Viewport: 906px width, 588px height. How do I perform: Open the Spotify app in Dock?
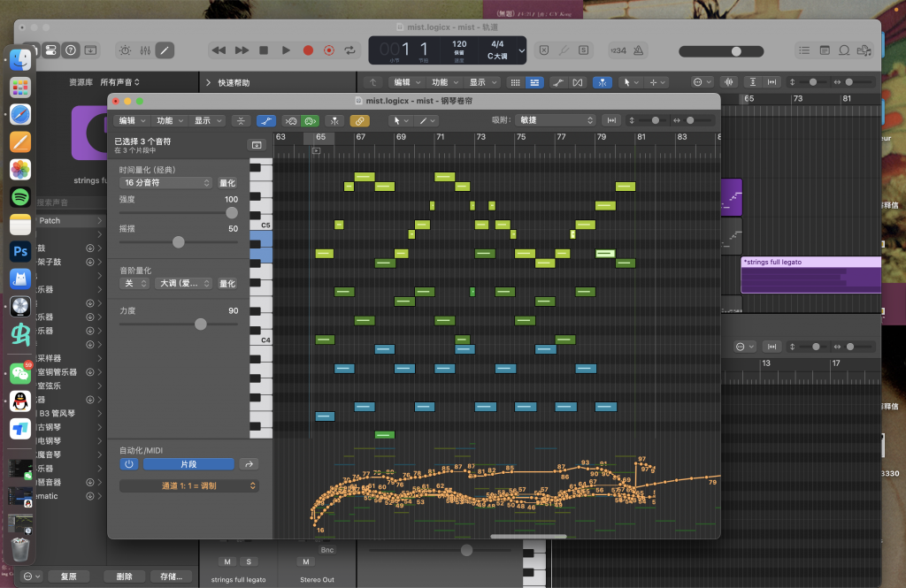pyautogui.click(x=20, y=196)
